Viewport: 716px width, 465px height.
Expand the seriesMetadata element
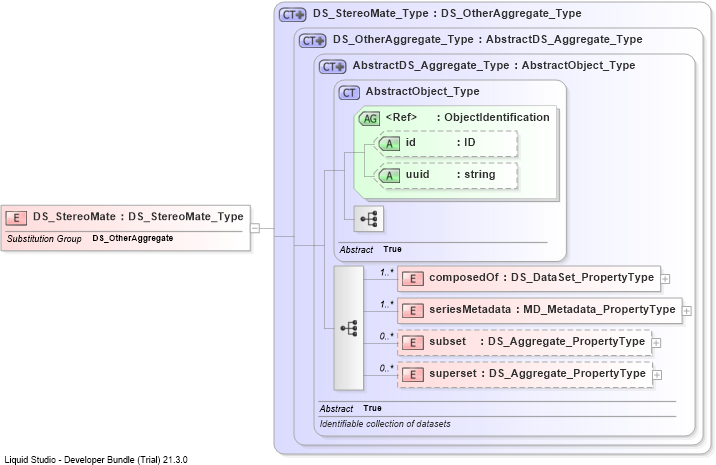(x=687, y=311)
